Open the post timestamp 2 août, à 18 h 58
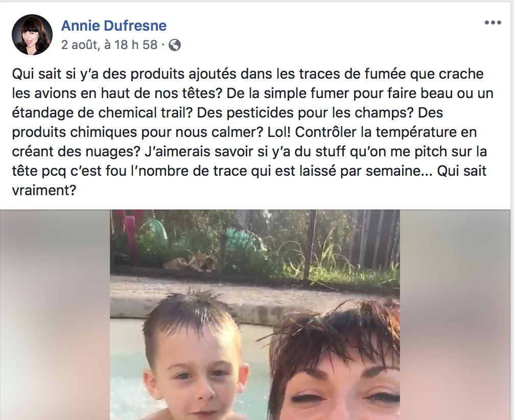Image resolution: width=514 pixels, height=420 pixels. coord(109,44)
